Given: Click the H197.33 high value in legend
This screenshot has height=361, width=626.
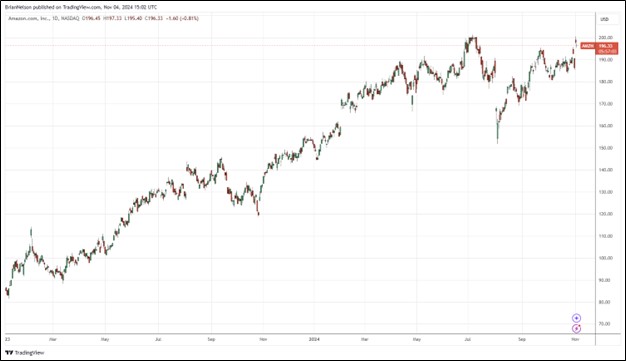Looking at the screenshot, I should 112,18.
